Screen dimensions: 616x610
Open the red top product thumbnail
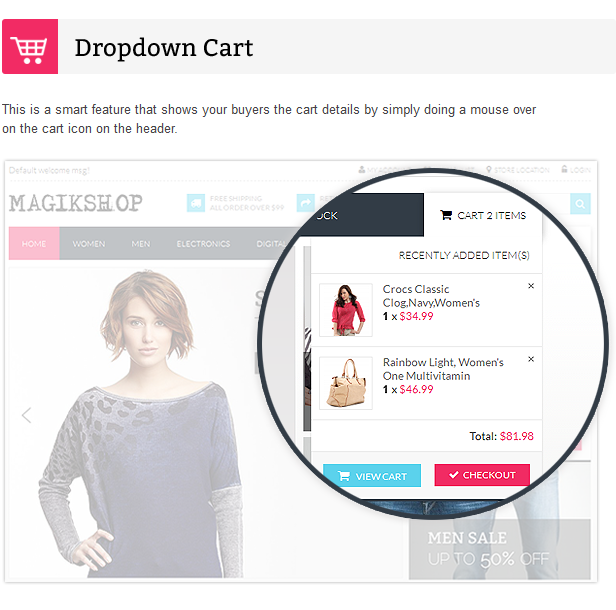[346, 310]
